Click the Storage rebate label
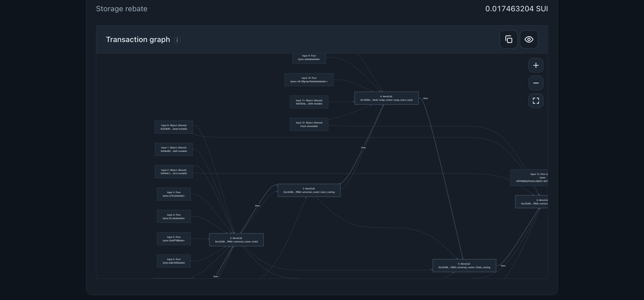This screenshot has width=644, height=300. tap(122, 9)
